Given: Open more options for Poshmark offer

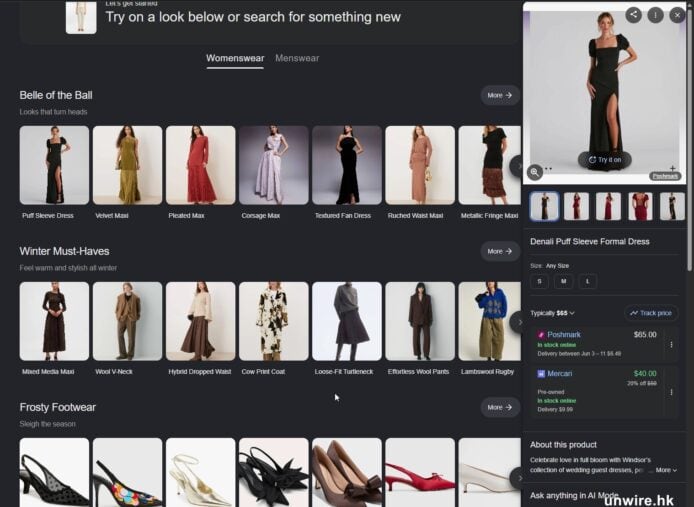Looking at the screenshot, I should tap(671, 344).
